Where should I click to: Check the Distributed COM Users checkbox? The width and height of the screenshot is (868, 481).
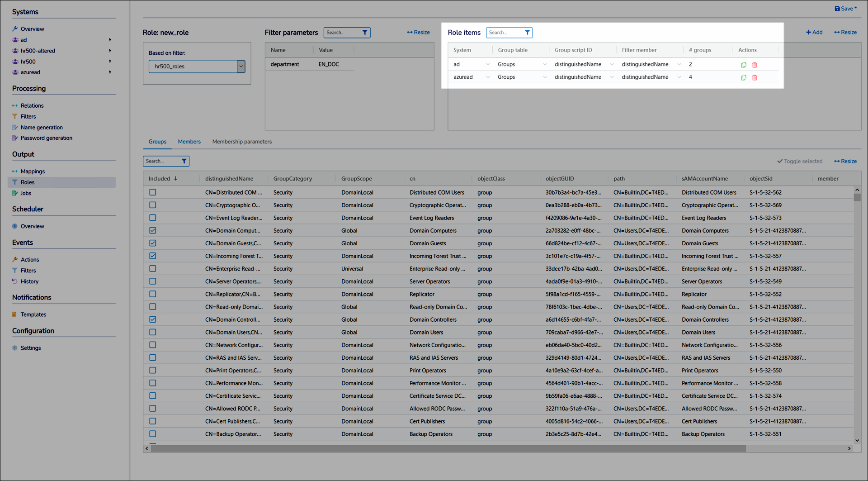point(153,192)
